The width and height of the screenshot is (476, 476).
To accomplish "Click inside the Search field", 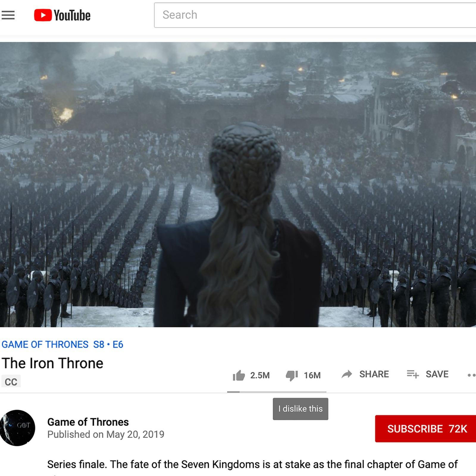I will pos(315,15).
